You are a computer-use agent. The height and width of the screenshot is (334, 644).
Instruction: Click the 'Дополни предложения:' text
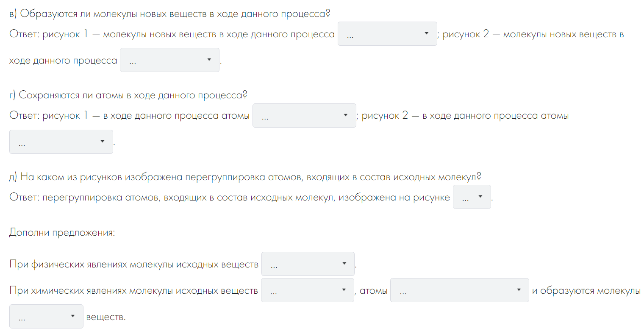(x=62, y=233)
